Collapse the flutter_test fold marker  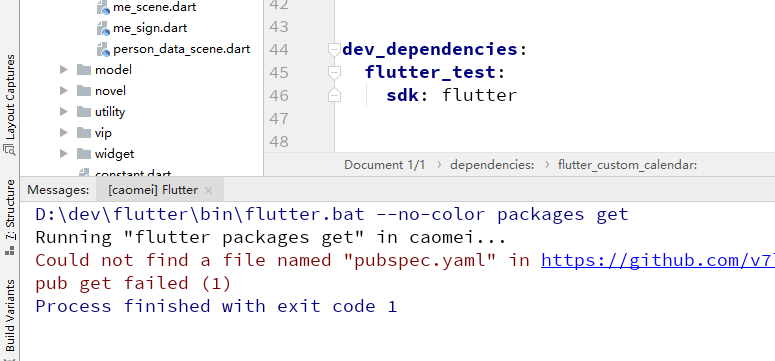[x=335, y=73]
